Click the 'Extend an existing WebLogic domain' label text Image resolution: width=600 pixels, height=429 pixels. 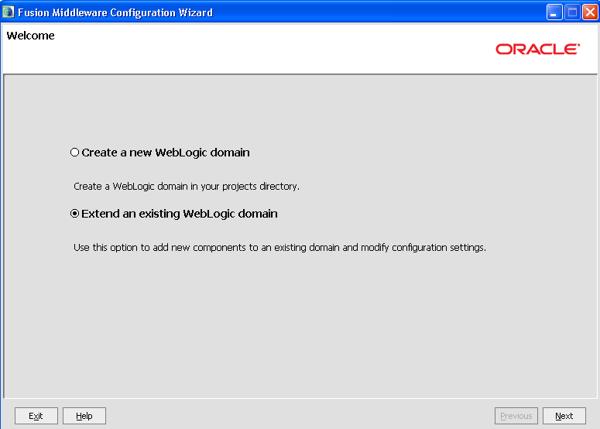[179, 214]
